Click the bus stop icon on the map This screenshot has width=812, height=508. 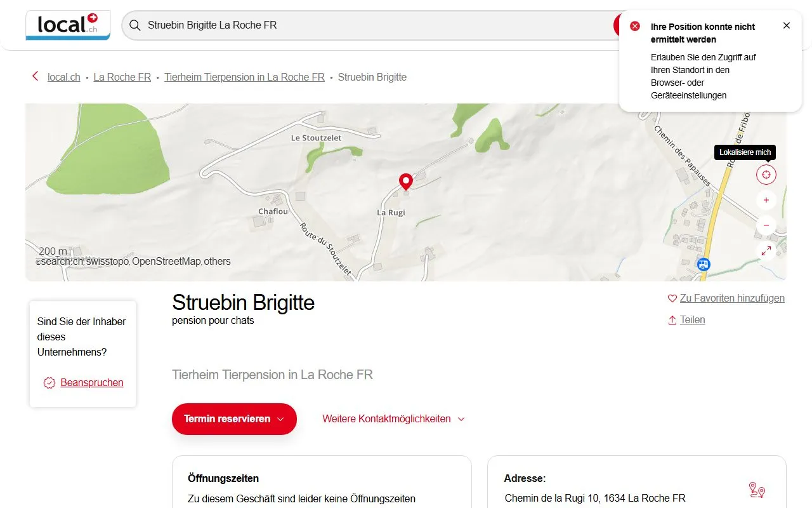(703, 264)
